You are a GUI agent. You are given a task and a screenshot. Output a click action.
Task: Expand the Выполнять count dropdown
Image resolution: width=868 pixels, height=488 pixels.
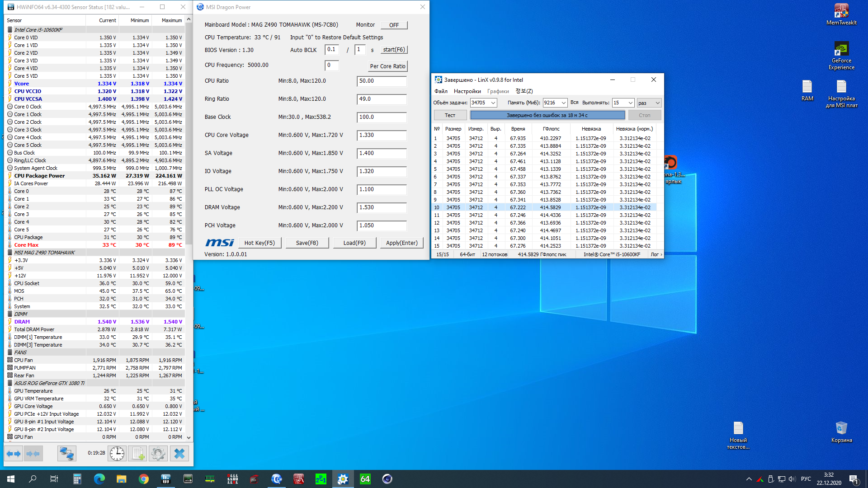click(x=630, y=103)
